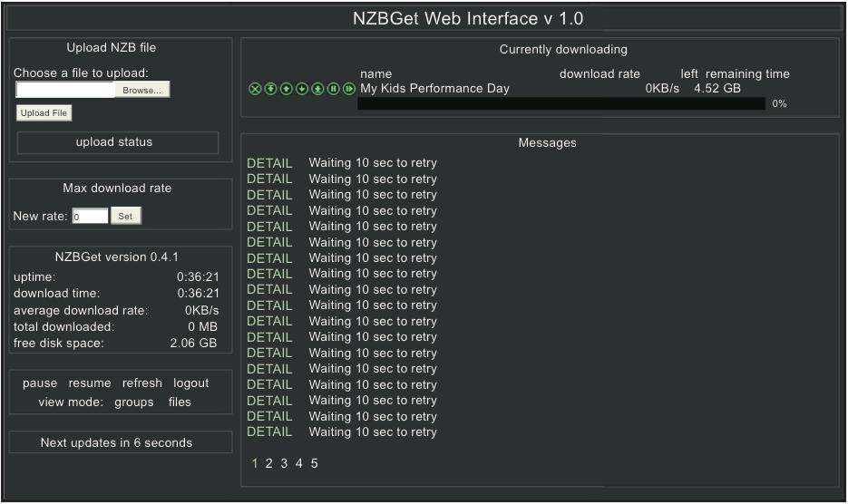Click the move down one position arrow icon
Image resolution: width=848 pixels, height=504 pixels.
click(302, 89)
